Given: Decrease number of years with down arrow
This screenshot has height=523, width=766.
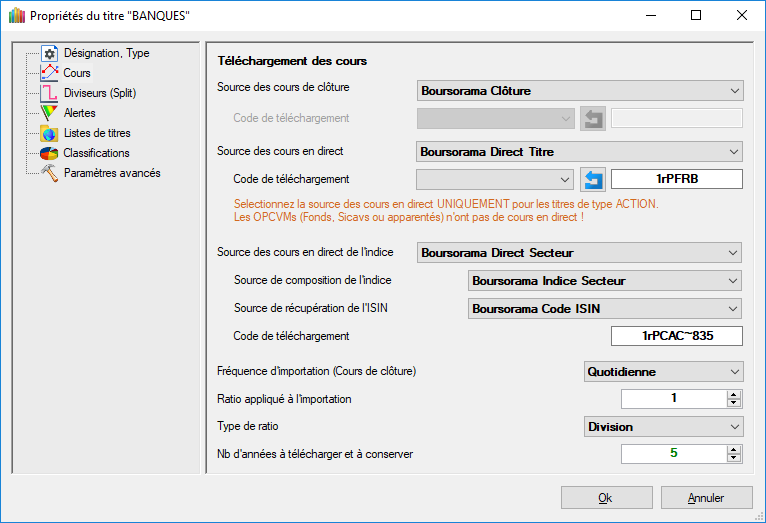Looking at the screenshot, I should (x=734, y=459).
